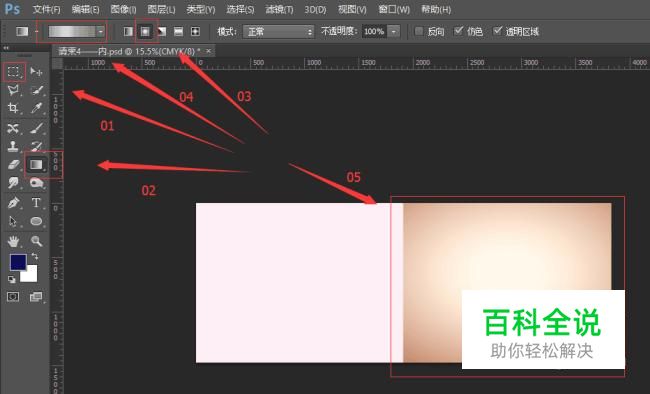The image size is (650, 394).
Task: Toggle Quick Mask mode
Action: point(13,297)
